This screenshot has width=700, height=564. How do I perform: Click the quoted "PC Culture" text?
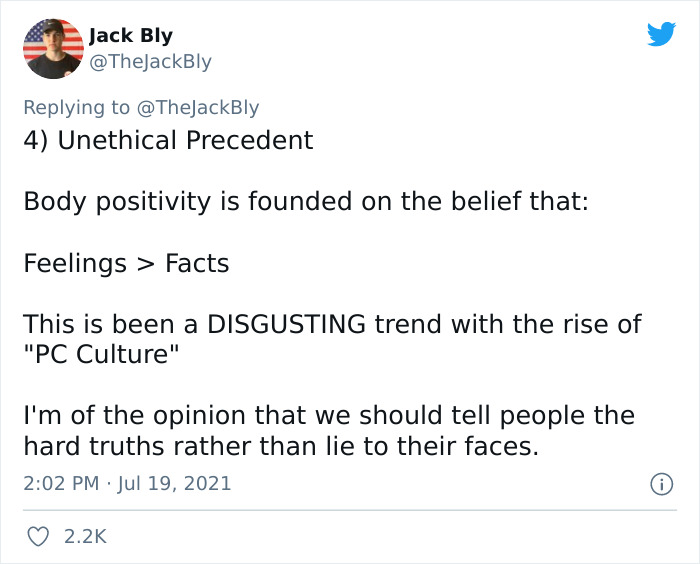(101, 355)
